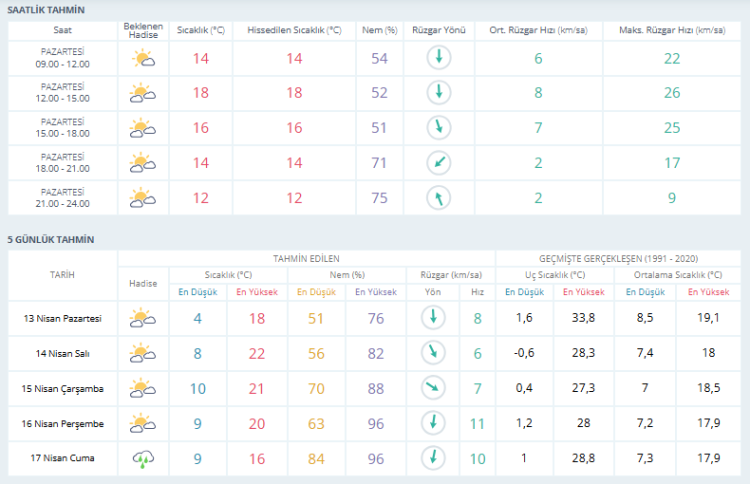Click the weather icon for 16 Nisan Perşembe
This screenshot has width=750, height=484.
coord(143,423)
